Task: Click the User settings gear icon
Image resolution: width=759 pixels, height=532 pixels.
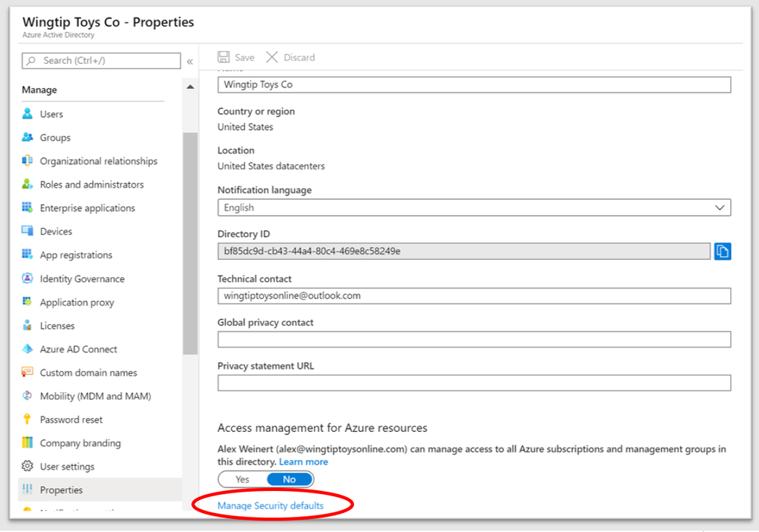Action: point(27,467)
